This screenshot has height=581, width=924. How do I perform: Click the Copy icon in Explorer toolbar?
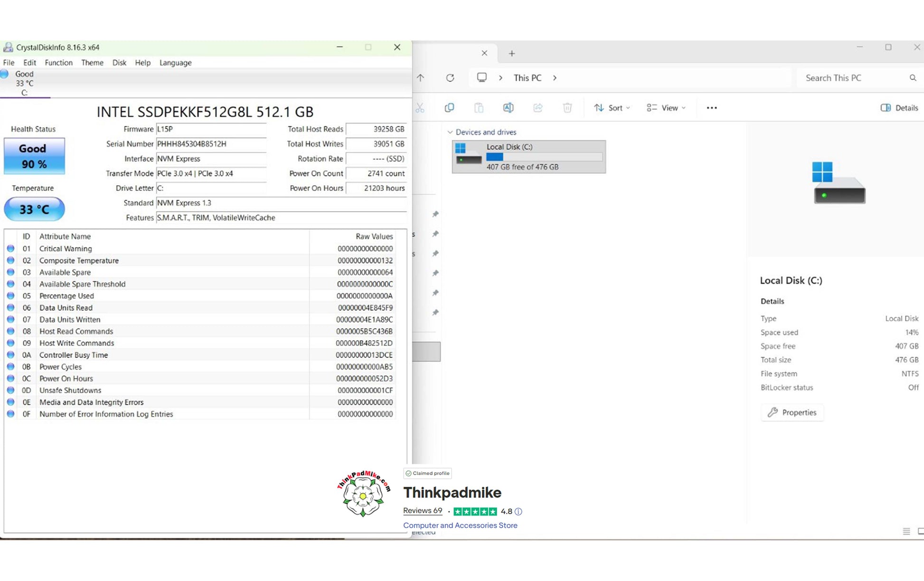pos(449,108)
